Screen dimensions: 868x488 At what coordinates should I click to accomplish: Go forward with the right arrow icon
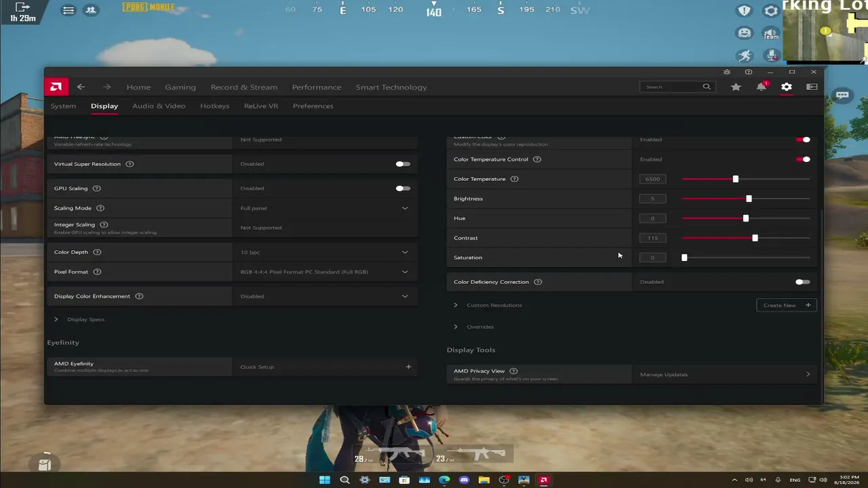click(x=106, y=87)
